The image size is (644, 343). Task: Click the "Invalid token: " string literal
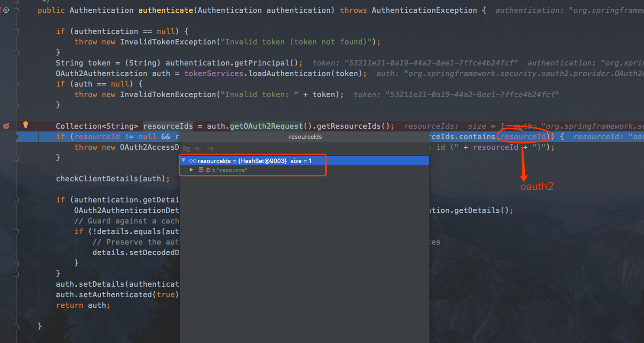tap(259, 94)
